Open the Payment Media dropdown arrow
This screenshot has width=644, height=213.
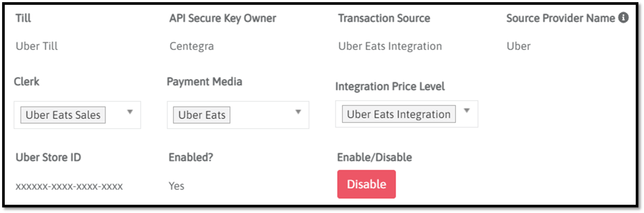point(298,112)
